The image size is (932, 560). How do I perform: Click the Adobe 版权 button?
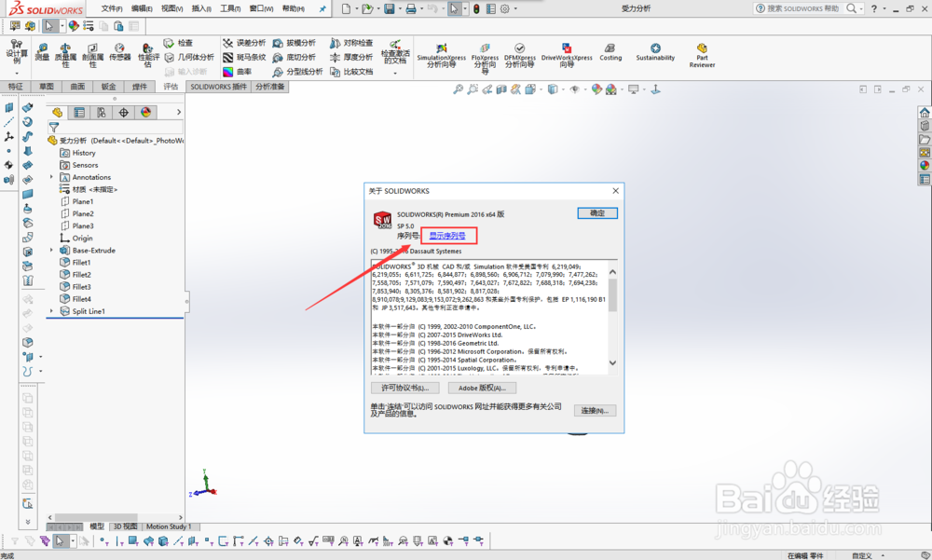(x=482, y=388)
